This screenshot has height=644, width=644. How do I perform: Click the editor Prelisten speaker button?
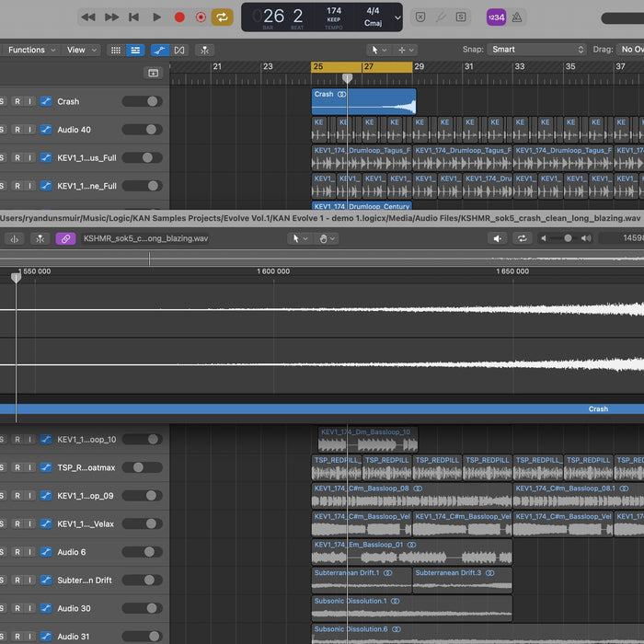pos(498,238)
